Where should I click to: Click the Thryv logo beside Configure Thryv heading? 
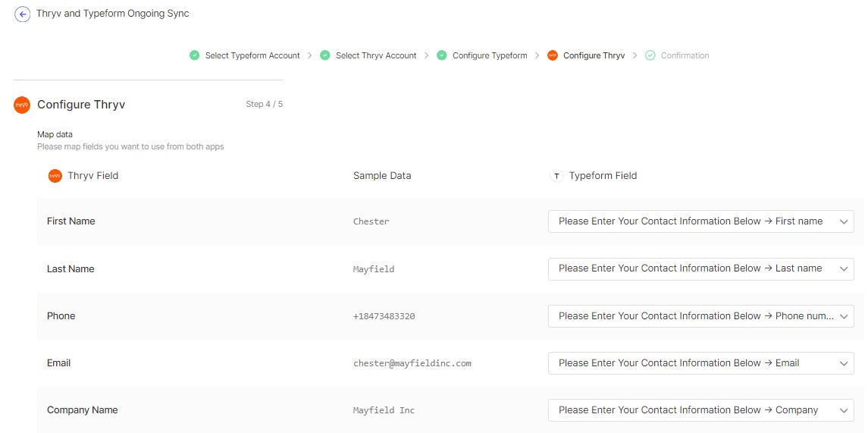[22, 105]
